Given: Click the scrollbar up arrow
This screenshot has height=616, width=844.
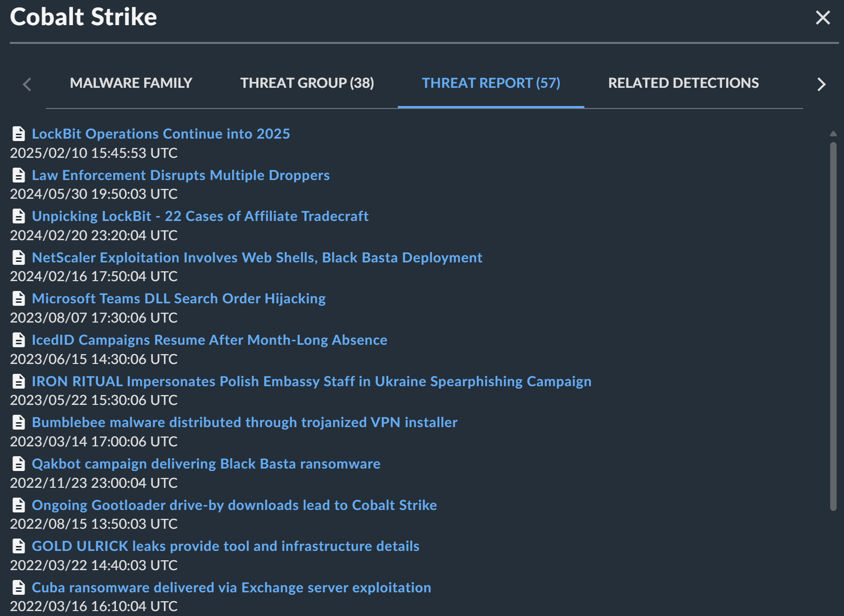Looking at the screenshot, I should pyautogui.click(x=833, y=134).
